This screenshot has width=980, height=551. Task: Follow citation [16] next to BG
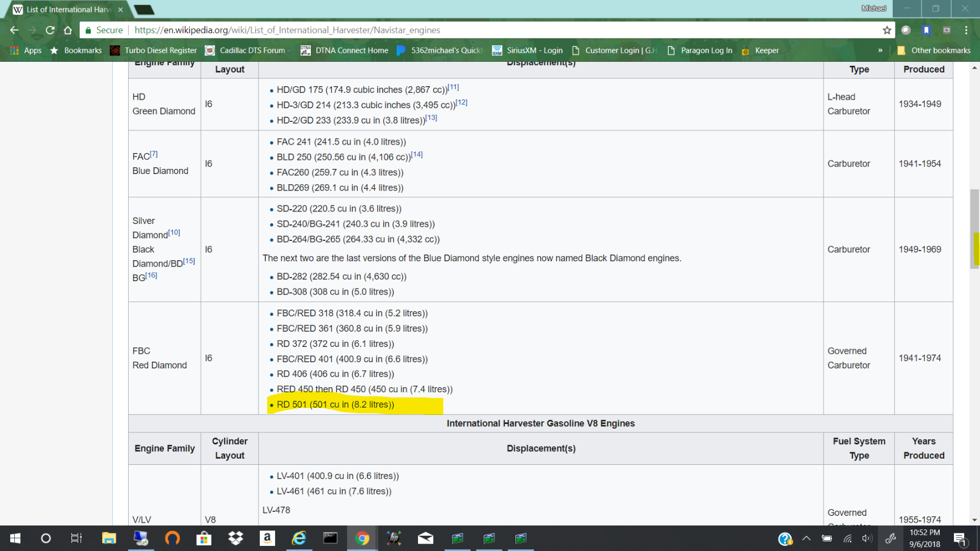pos(151,275)
